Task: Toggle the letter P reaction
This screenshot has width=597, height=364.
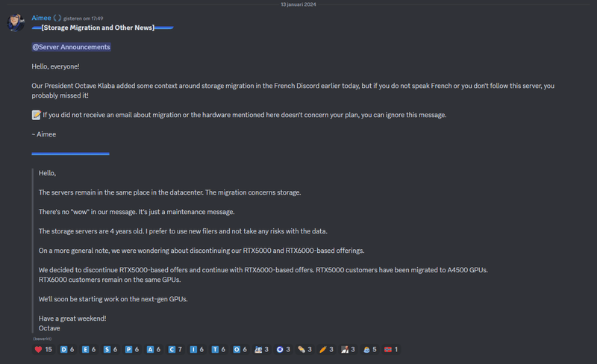Action: pyautogui.click(x=132, y=350)
